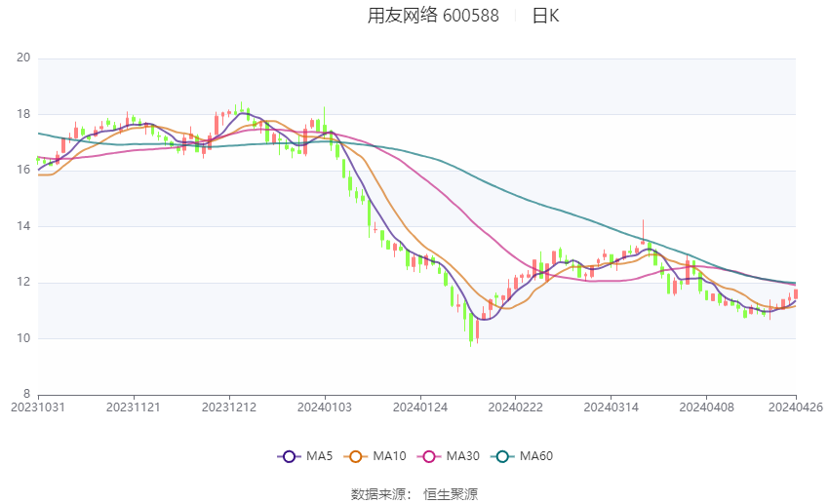Click the 数据来源 恒生聚源 source text
Image resolution: width=829 pixels, height=504 pixels.
click(x=414, y=494)
